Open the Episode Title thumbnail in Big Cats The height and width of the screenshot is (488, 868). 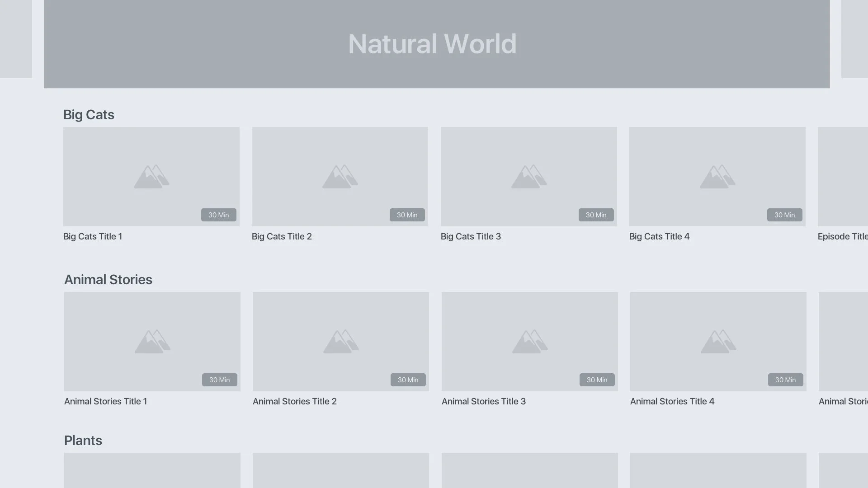[843, 177]
